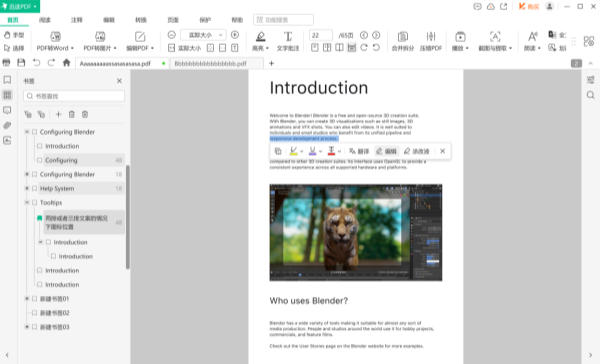Open the 转换 ribbon tab
This screenshot has height=364, width=600.
tap(141, 20)
